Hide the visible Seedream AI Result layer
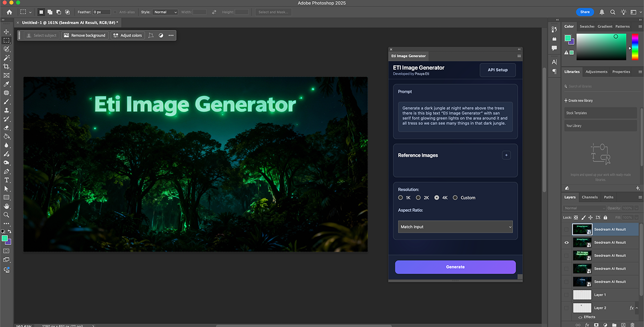Viewport: 644px width, 327px height. (x=567, y=242)
